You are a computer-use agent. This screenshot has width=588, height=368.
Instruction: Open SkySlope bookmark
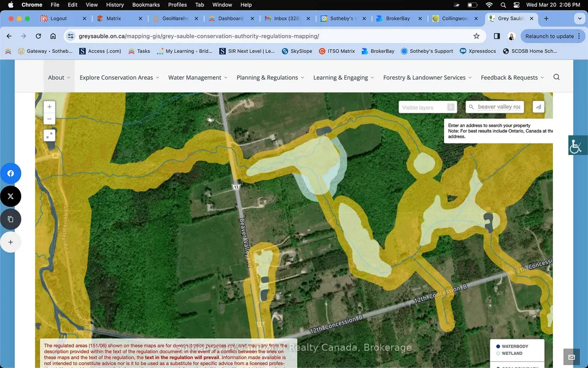pyautogui.click(x=297, y=51)
